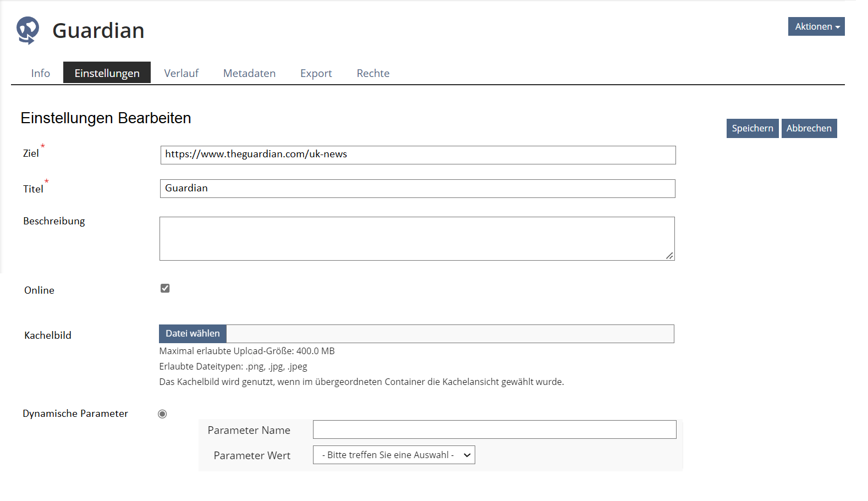Click the Guardian weblink icon
Viewport: 868px width, 501px height.
click(x=28, y=30)
